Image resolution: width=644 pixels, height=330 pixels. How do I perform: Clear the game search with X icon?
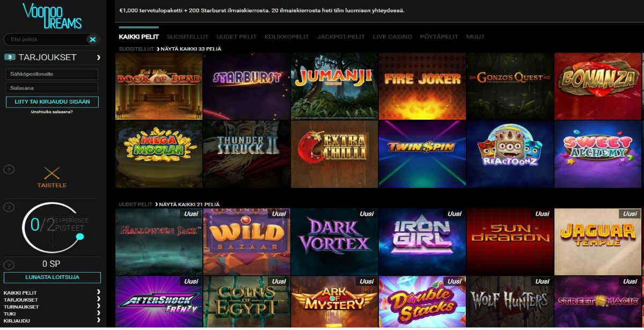(x=92, y=39)
